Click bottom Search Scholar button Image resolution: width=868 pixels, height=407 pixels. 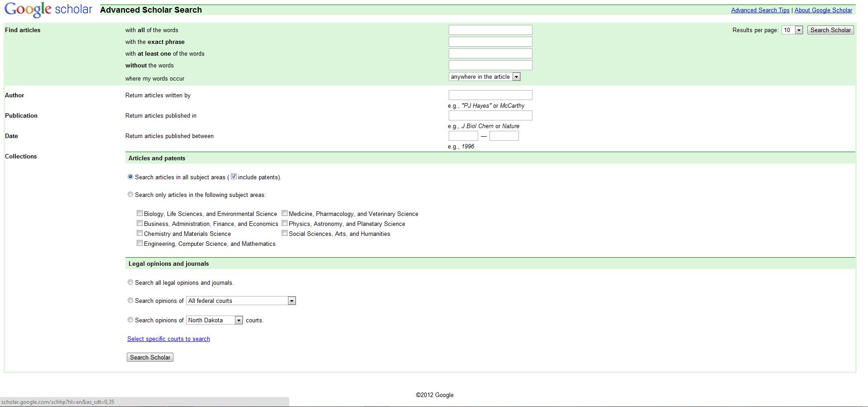(x=150, y=357)
